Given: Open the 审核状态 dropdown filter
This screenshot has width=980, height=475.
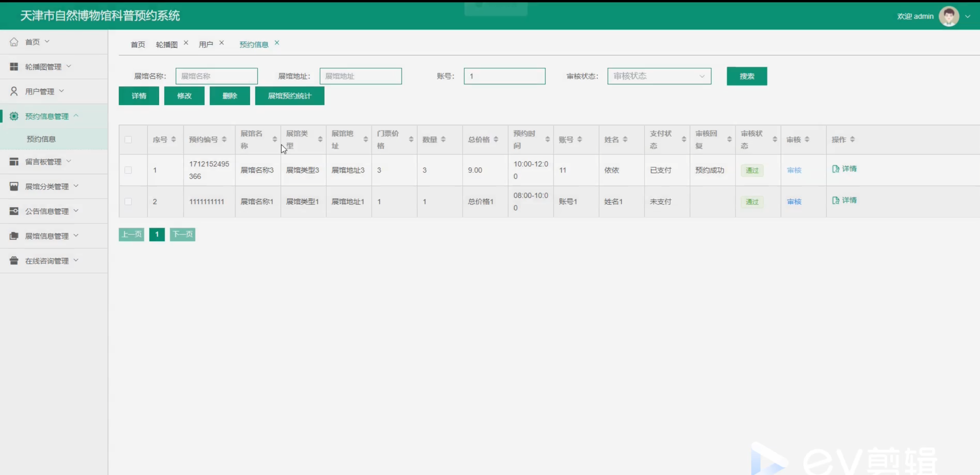Looking at the screenshot, I should click(659, 76).
